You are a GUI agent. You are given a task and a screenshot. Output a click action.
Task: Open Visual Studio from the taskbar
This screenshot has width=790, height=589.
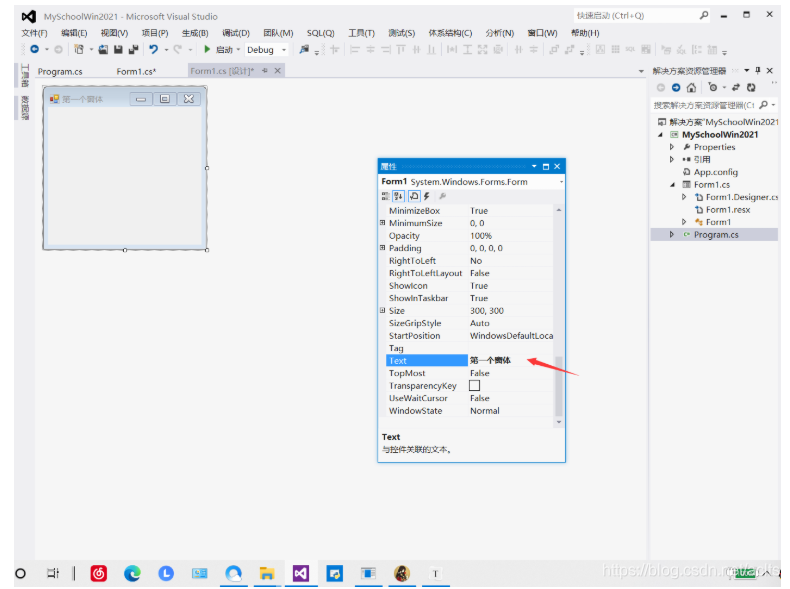pos(301,573)
